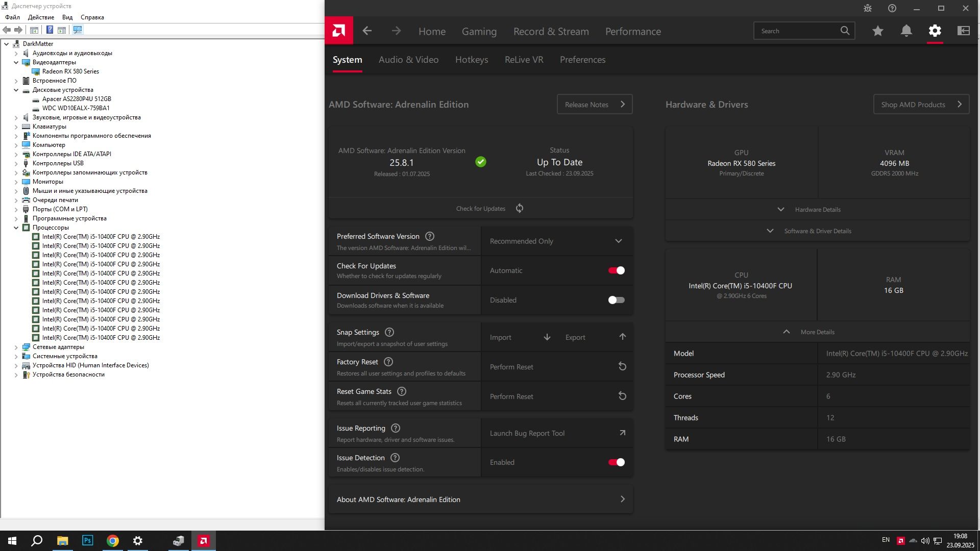The height and width of the screenshot is (551, 980).
Task: Expand Software & Driver Details section
Action: pyautogui.click(x=817, y=231)
